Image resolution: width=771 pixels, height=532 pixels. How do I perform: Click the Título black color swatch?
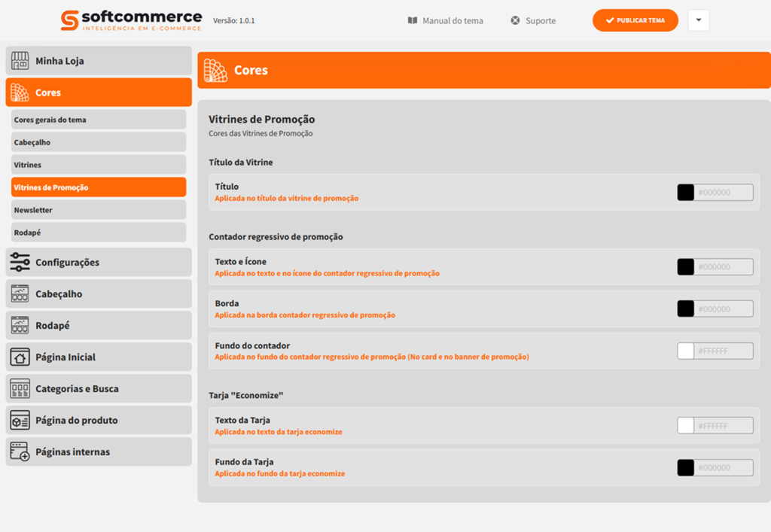[685, 193]
